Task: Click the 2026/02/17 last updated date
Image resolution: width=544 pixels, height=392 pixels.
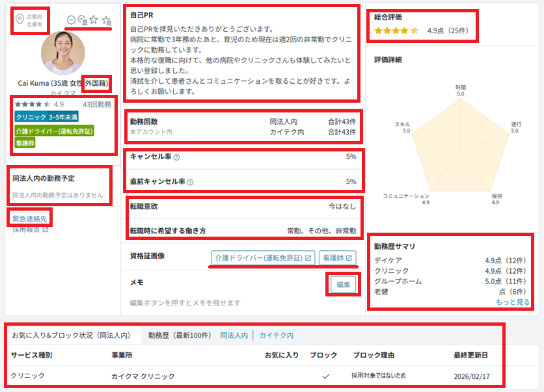Action: click(472, 376)
